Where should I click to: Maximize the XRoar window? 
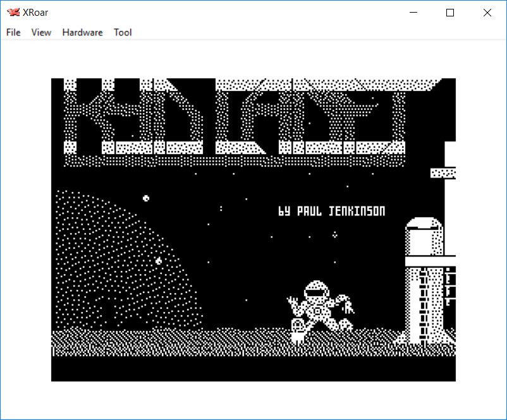(450, 13)
